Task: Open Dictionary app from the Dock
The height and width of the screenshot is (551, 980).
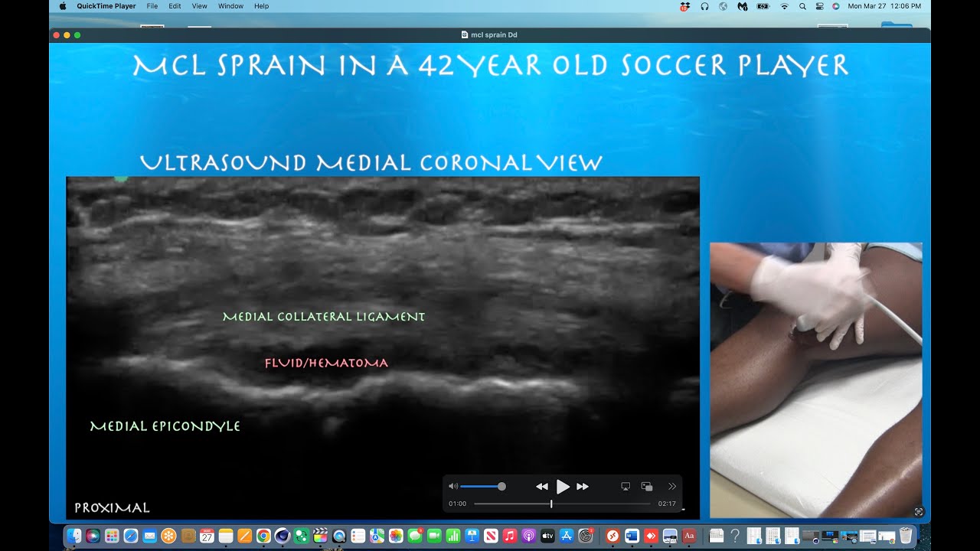Action: point(689,536)
